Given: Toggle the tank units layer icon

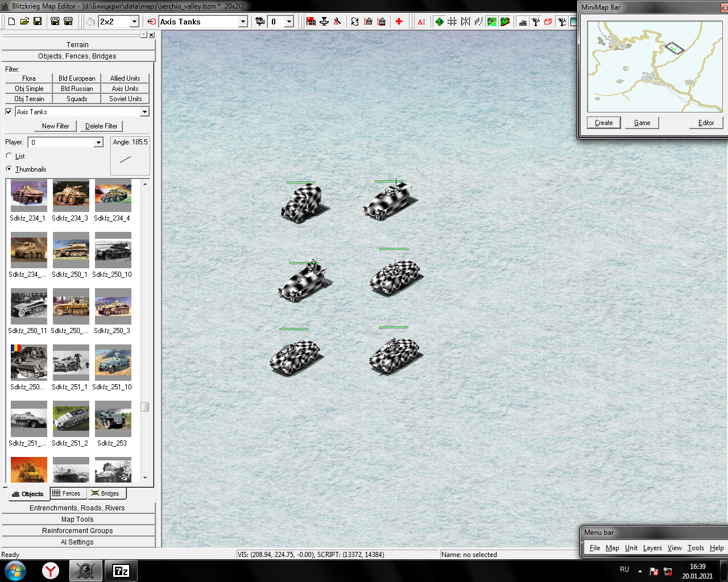Looking at the screenshot, I should [523, 22].
